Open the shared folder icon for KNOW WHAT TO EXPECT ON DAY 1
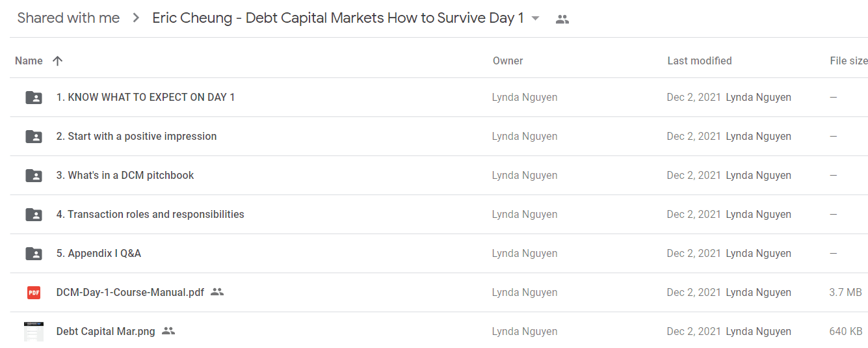This screenshot has width=868, height=348. [34, 98]
